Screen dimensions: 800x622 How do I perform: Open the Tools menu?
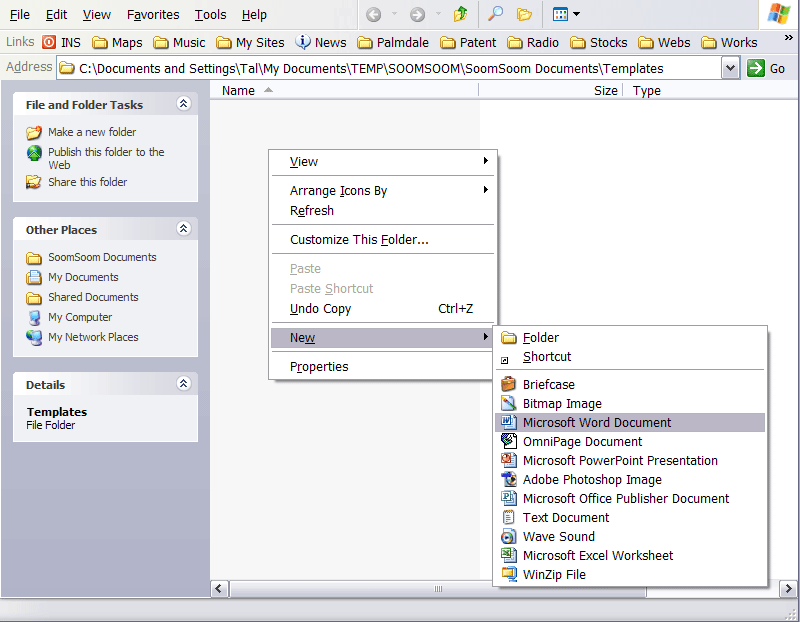tap(210, 15)
